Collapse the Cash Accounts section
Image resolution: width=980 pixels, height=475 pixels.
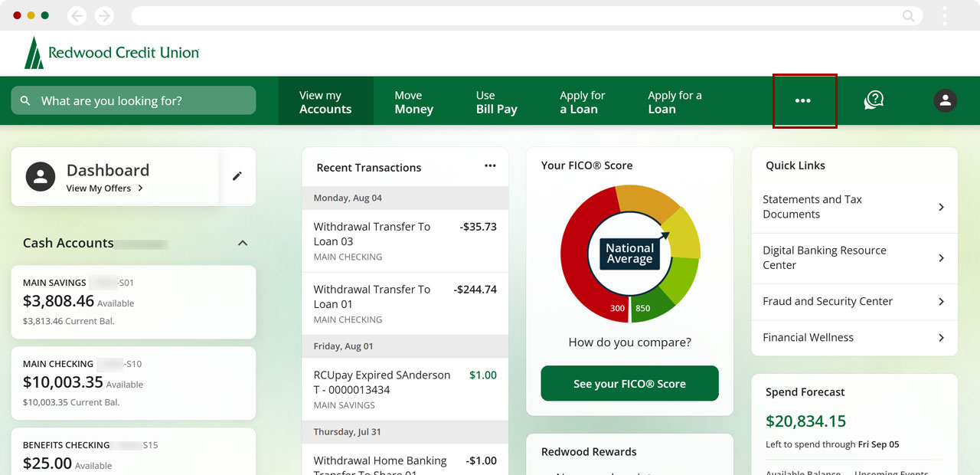pos(243,243)
